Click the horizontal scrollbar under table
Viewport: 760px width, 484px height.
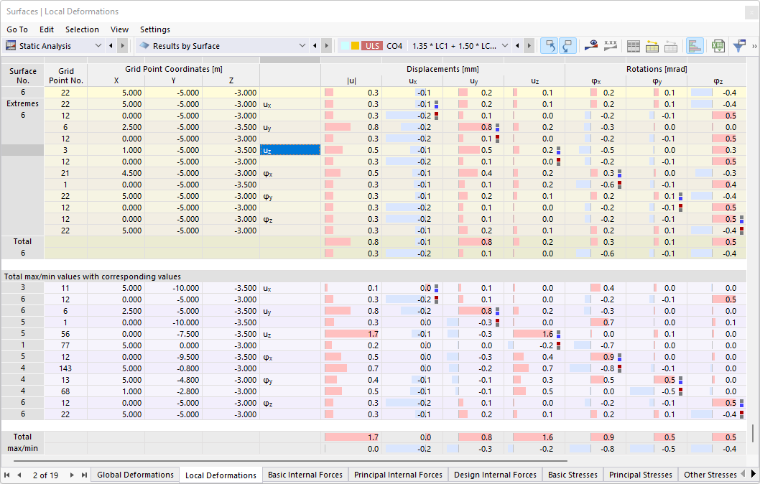[x=290, y=461]
